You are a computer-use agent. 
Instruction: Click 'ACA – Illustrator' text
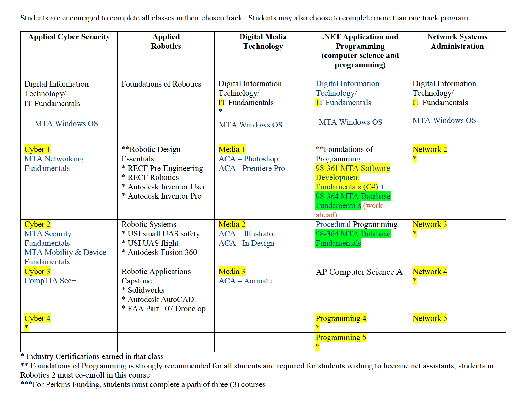click(247, 234)
